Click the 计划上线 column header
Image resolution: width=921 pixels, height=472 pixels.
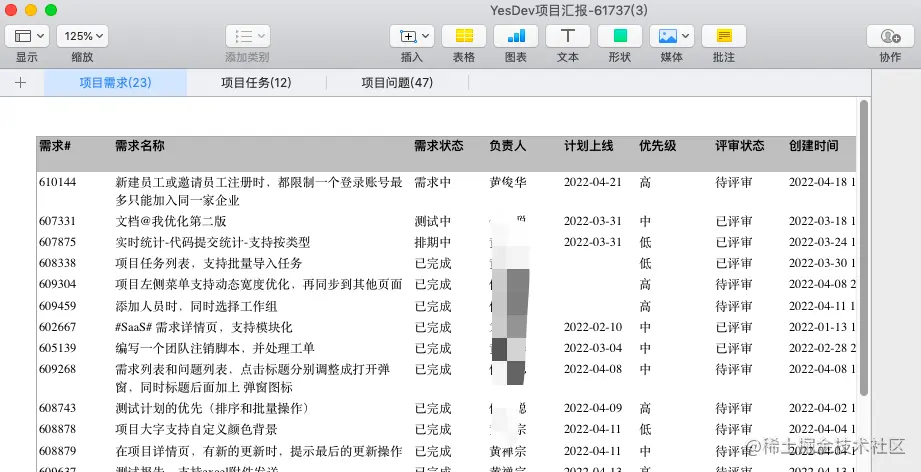[x=589, y=146]
